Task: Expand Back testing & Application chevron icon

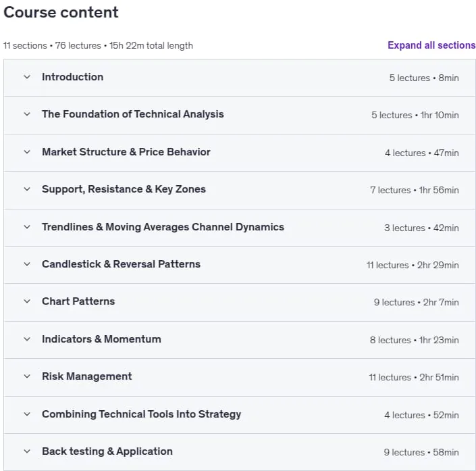Action: tap(27, 451)
